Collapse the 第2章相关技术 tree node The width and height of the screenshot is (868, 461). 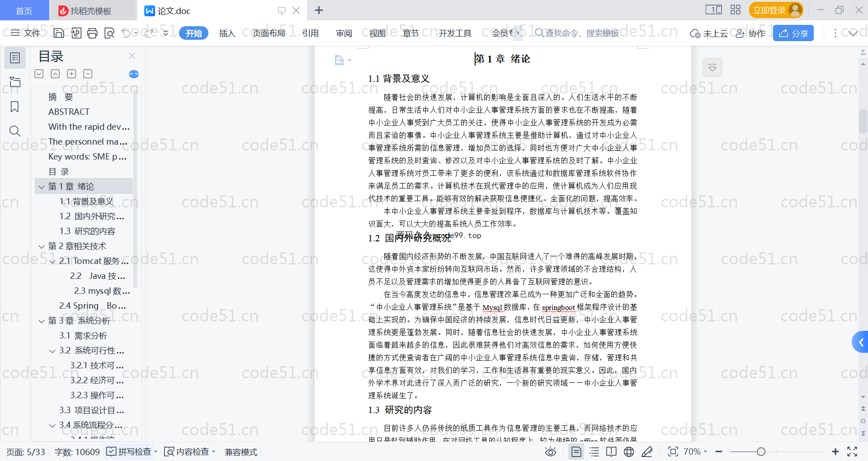tap(42, 247)
